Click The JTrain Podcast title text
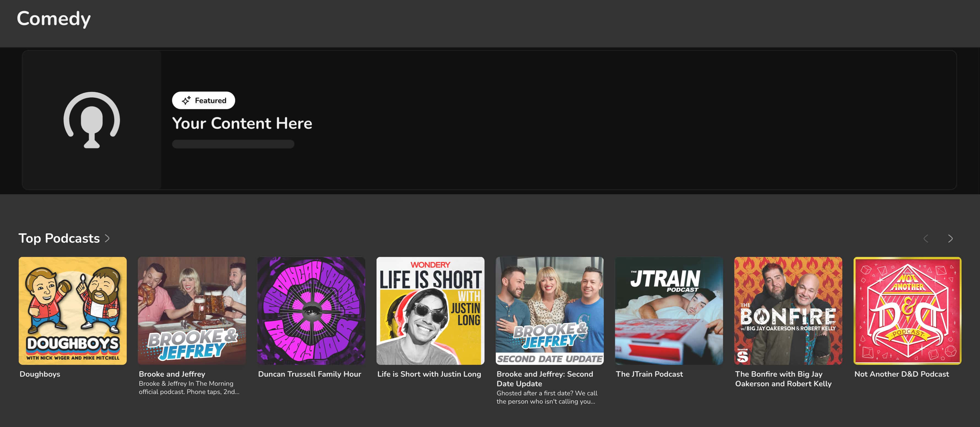The image size is (980, 427). pos(649,374)
